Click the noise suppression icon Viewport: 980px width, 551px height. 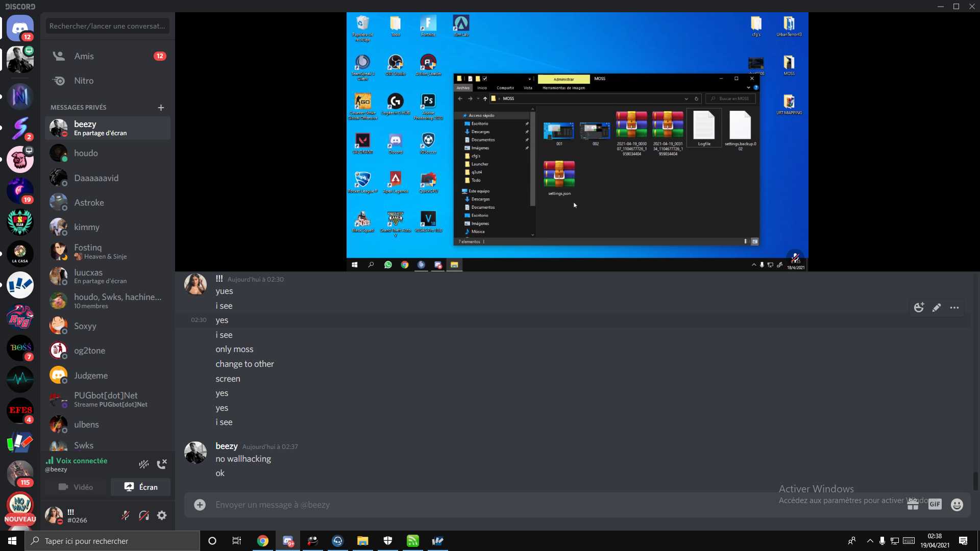(x=144, y=464)
